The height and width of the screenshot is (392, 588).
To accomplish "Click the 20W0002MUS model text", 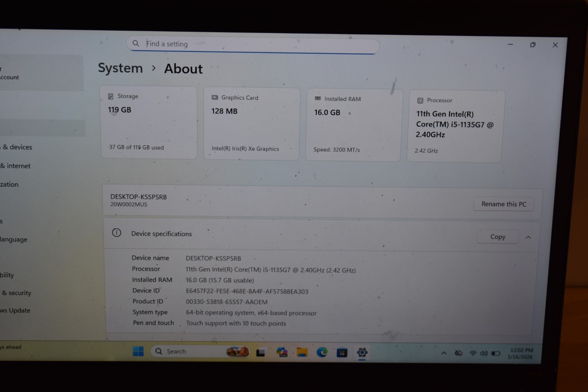I will (x=129, y=205).
